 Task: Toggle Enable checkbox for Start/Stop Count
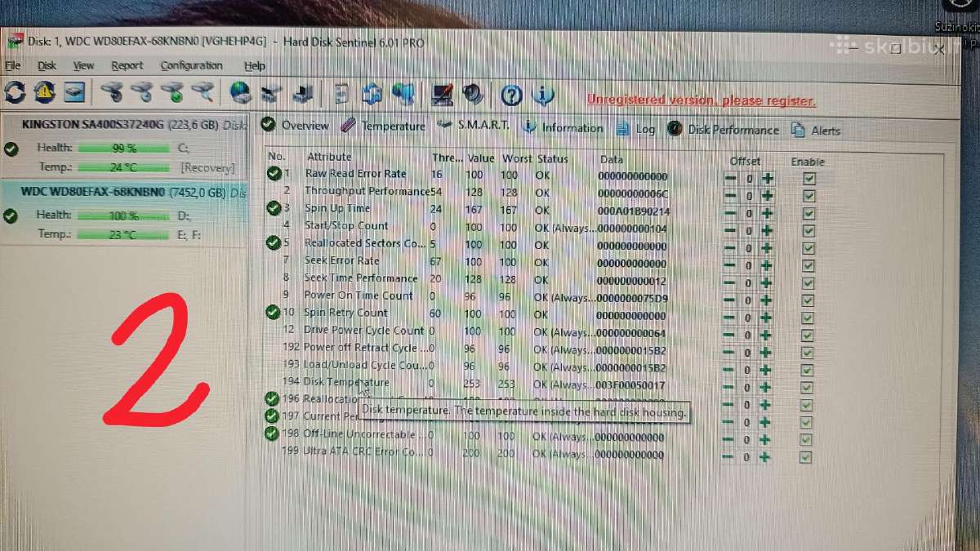click(808, 230)
